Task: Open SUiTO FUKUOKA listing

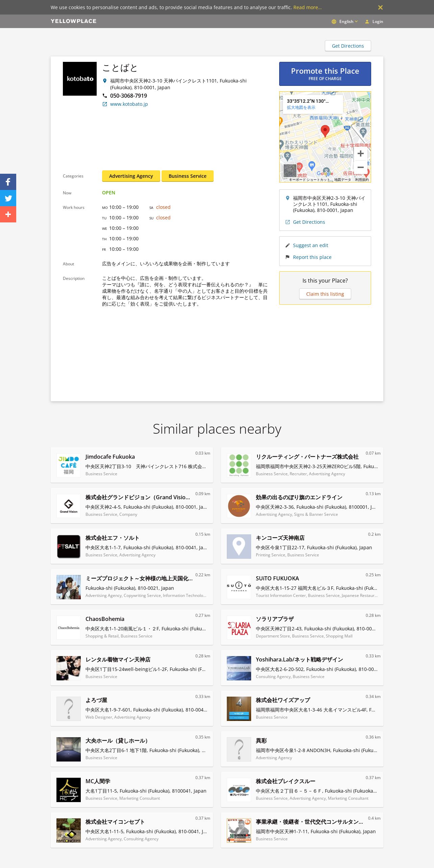Action: 278,578
